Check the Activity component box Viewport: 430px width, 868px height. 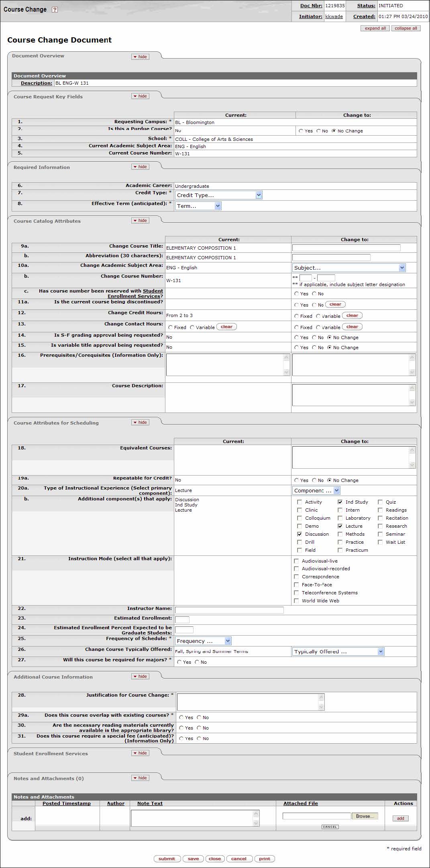point(300,502)
